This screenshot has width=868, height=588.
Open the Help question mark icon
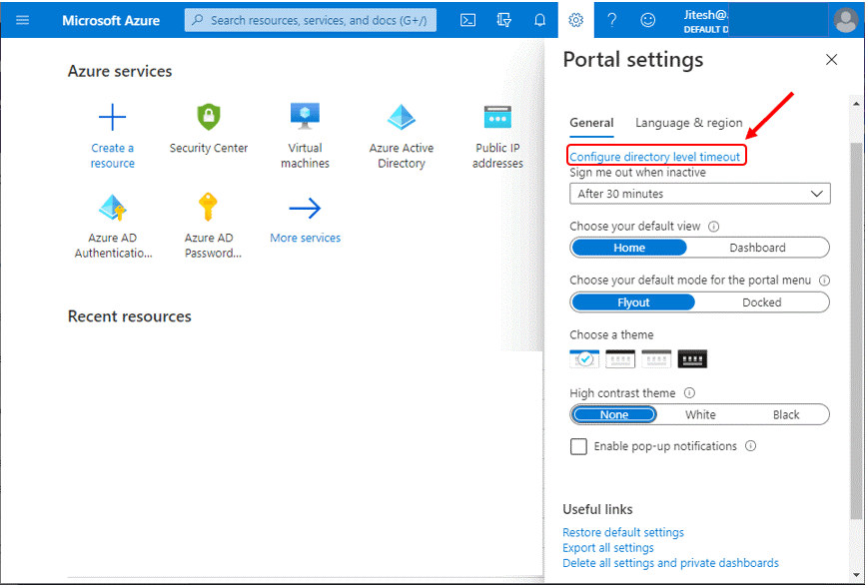click(612, 21)
